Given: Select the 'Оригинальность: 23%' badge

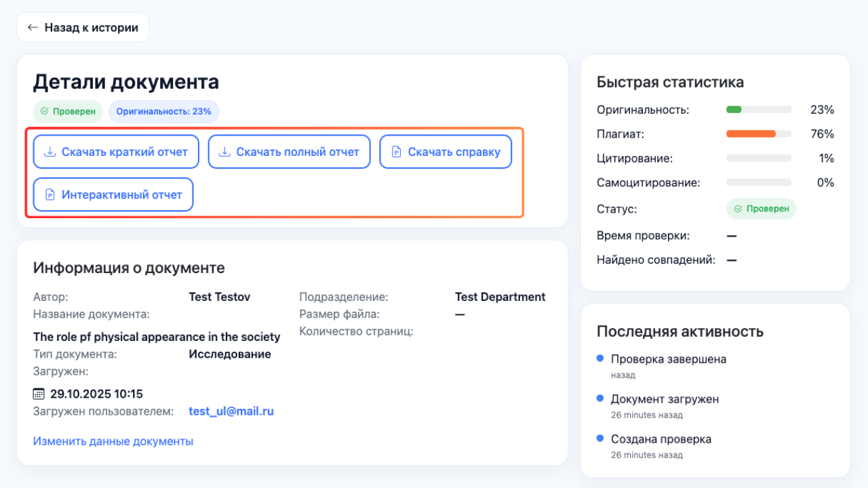Looking at the screenshot, I should [163, 111].
